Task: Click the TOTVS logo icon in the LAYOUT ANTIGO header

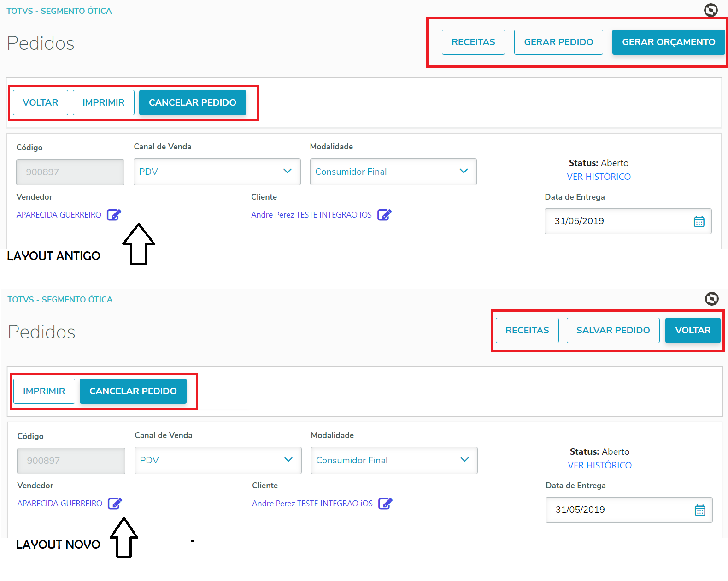Action: pyautogui.click(x=710, y=10)
